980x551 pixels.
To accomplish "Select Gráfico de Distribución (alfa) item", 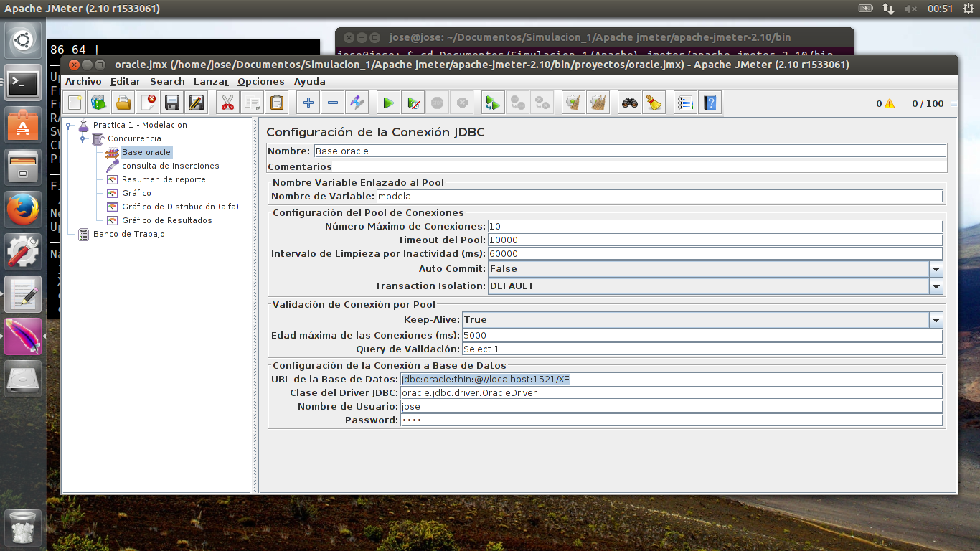I will point(180,207).
